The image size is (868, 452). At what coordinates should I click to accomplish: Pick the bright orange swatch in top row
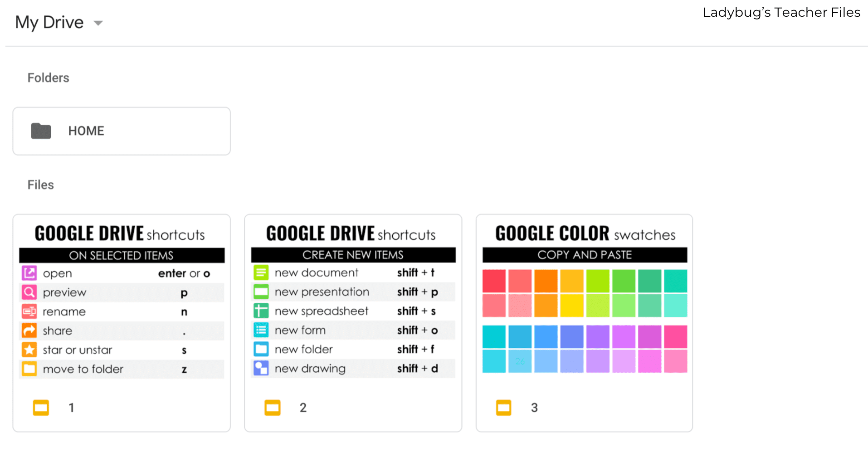[x=546, y=281]
